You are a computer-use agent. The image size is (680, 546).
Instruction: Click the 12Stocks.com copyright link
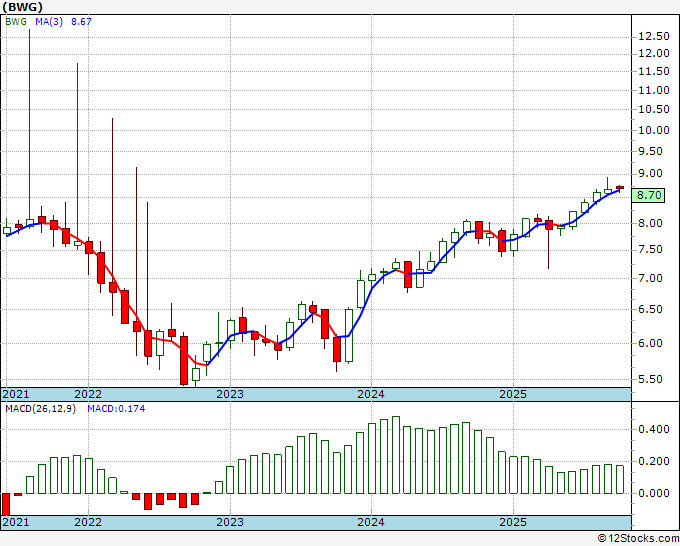[638, 538]
